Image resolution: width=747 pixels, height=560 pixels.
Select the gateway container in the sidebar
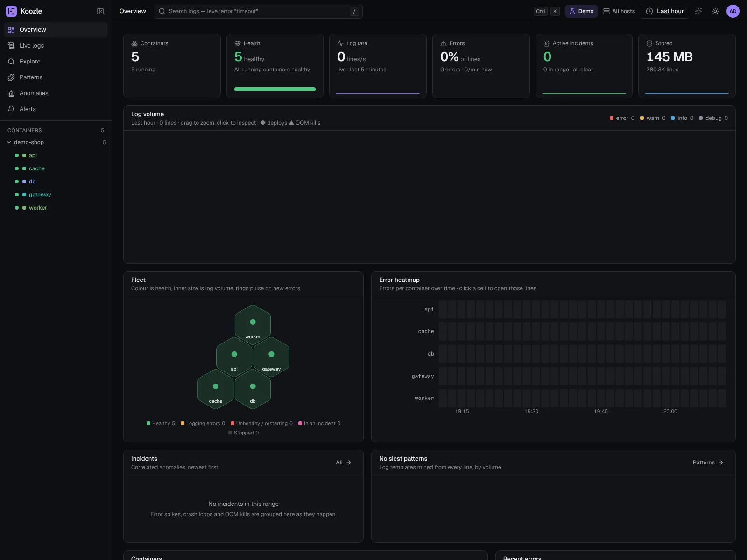click(56, 195)
